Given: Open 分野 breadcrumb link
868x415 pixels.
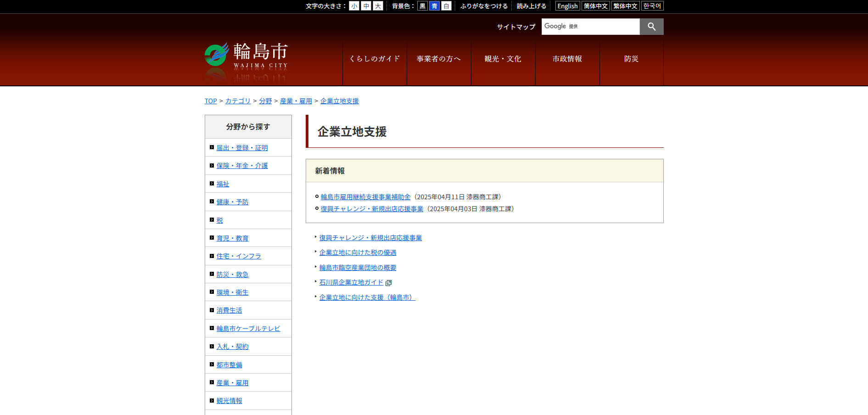Looking at the screenshot, I should pyautogui.click(x=265, y=101).
